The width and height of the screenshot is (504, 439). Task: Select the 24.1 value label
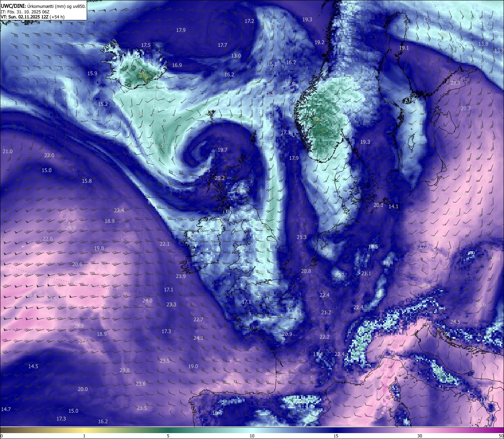[198, 338]
